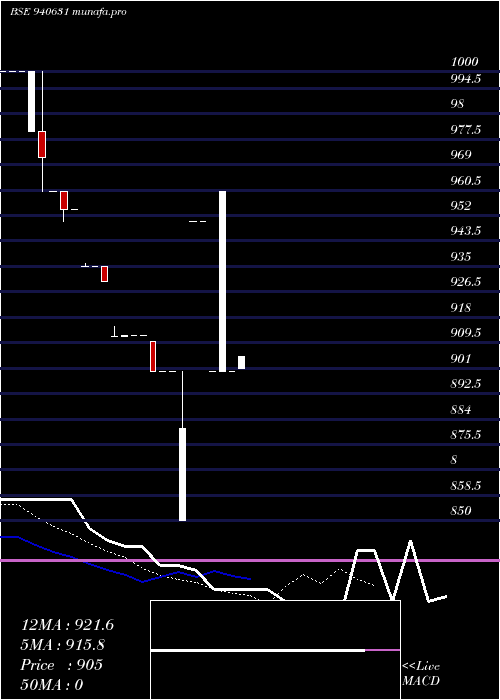Click the "BSE 940631 munafa.pro" chart title
The width and height of the screenshot is (500, 700).
[68, 12]
